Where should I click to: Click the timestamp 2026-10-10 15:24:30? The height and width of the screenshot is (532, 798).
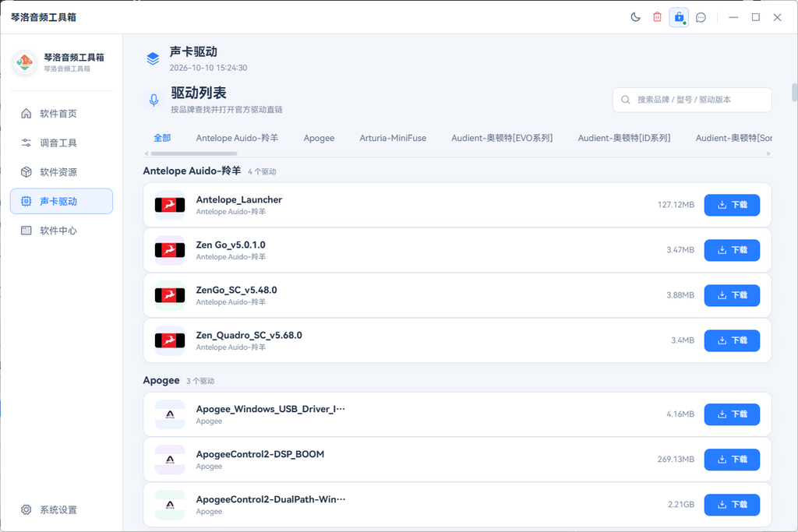click(208, 68)
